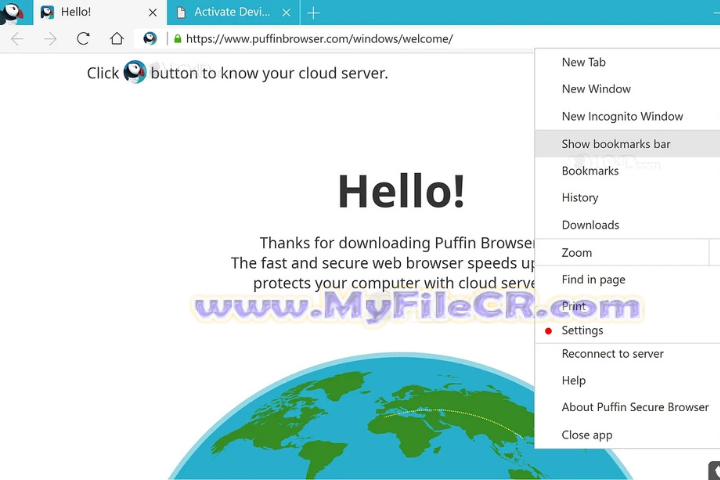Switch to the Hello! tab
The width and height of the screenshot is (720, 480).
[x=100, y=12]
